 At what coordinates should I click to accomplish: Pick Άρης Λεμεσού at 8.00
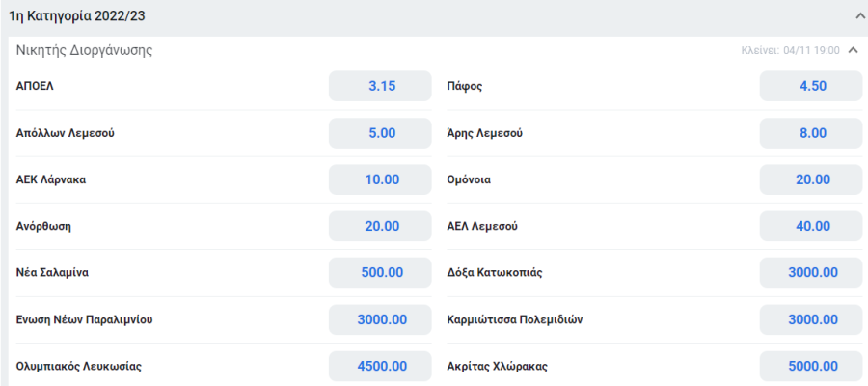[x=811, y=133]
